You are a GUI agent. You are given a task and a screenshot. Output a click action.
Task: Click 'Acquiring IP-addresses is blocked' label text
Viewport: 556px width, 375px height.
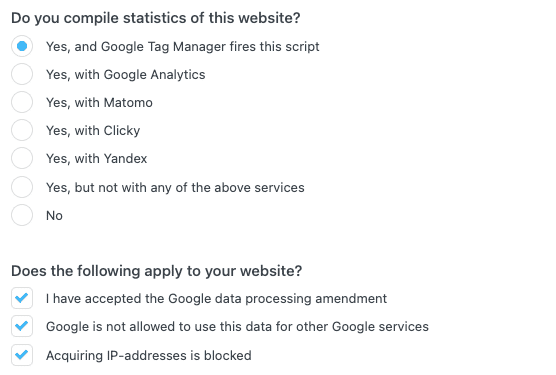tap(149, 356)
